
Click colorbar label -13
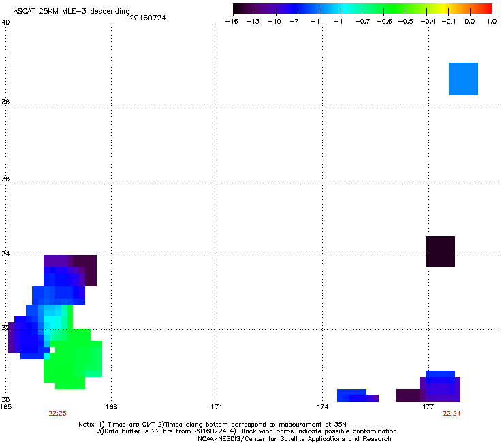(x=253, y=22)
